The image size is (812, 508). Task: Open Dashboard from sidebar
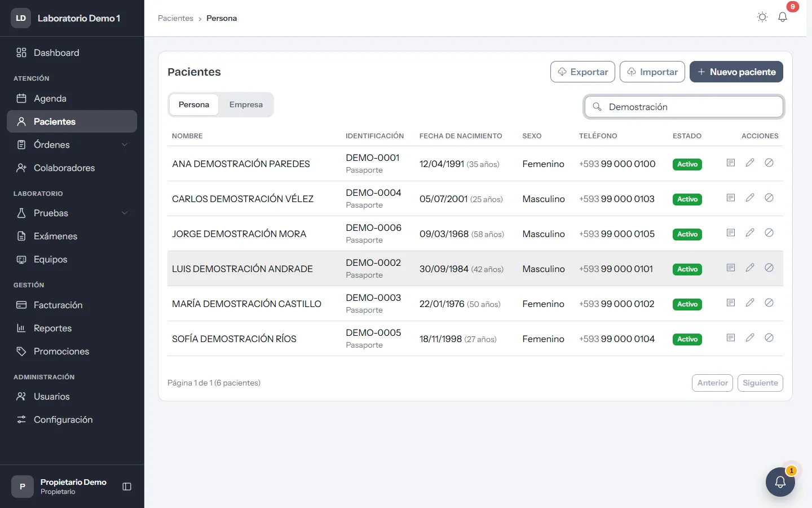coord(72,52)
